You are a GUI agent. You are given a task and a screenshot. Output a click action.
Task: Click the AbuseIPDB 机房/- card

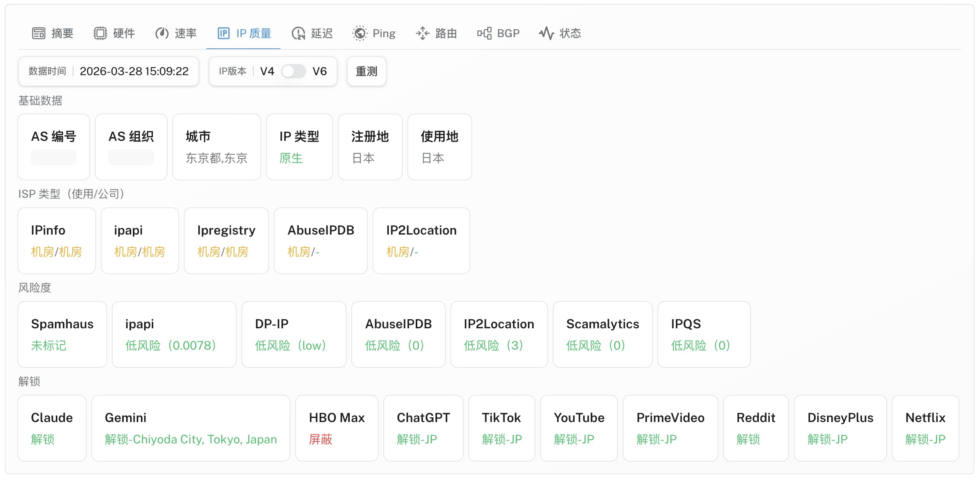321,241
